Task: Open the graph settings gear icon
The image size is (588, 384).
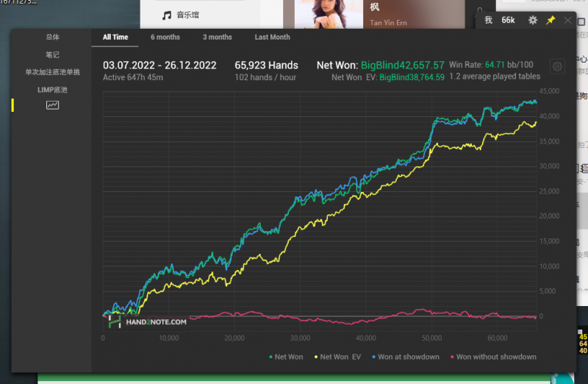Action: [557, 67]
